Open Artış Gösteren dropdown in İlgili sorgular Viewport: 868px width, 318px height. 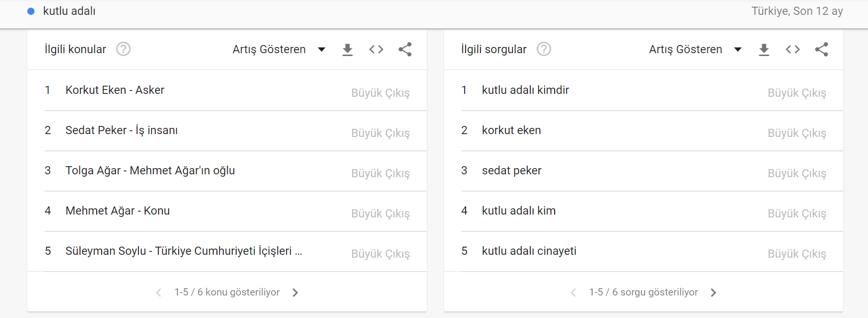(x=695, y=49)
